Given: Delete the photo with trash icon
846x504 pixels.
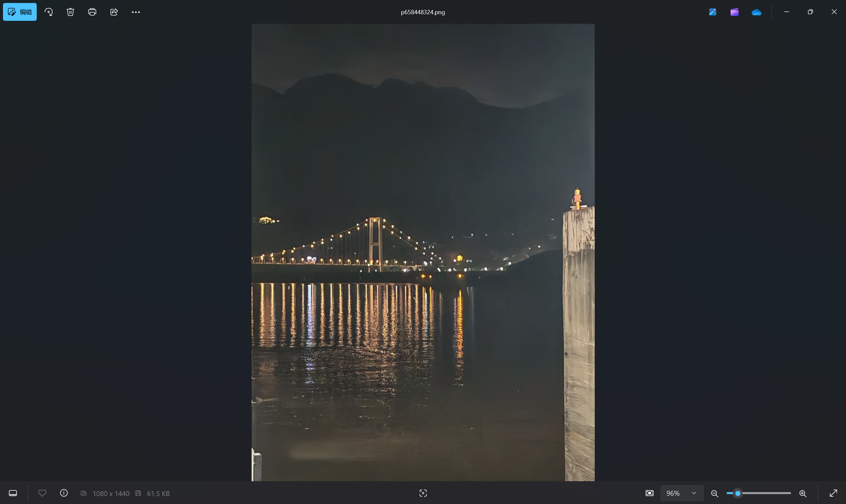Looking at the screenshot, I should click(70, 12).
